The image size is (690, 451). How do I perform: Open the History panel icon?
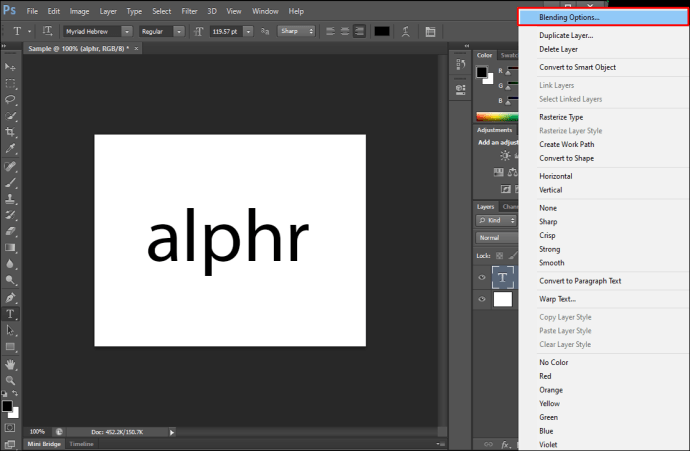(460, 65)
